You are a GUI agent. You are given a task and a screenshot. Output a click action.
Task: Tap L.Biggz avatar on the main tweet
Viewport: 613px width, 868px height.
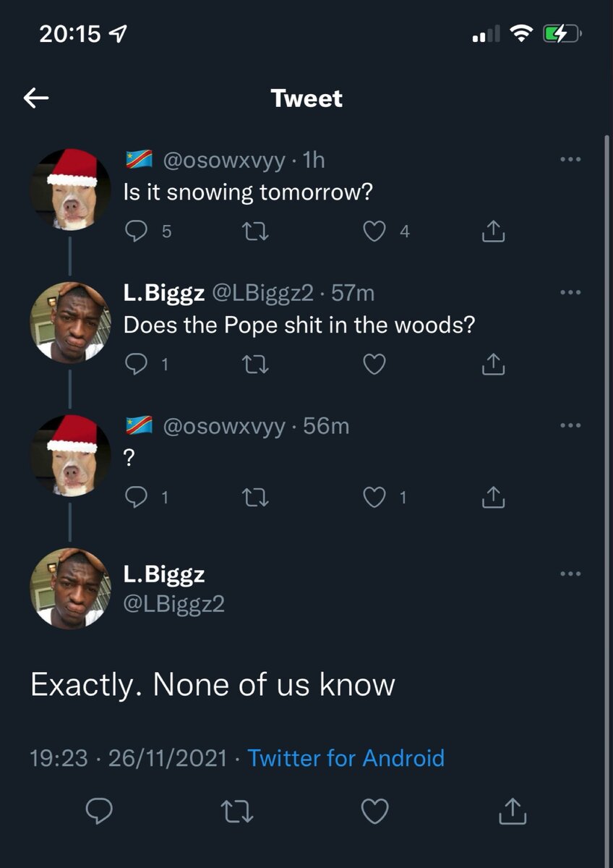pyautogui.click(x=70, y=588)
